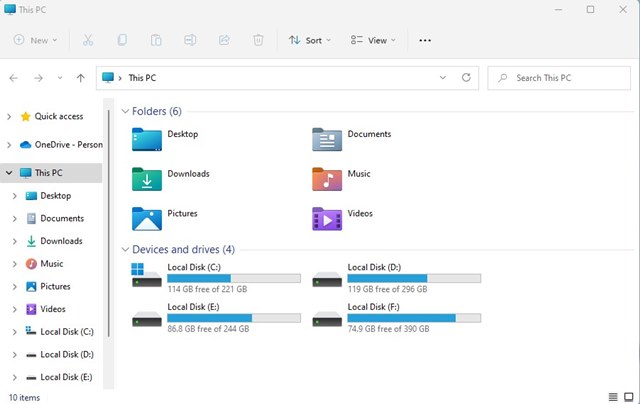Open the New dropdown button
Viewport: 640px width, 404px height.
point(35,40)
